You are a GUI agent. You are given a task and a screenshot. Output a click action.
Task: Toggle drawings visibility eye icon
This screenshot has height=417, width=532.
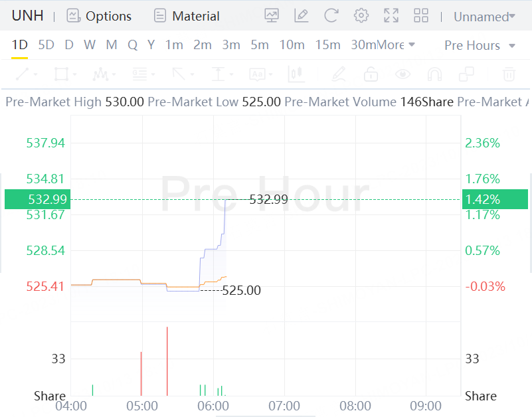[402, 74]
